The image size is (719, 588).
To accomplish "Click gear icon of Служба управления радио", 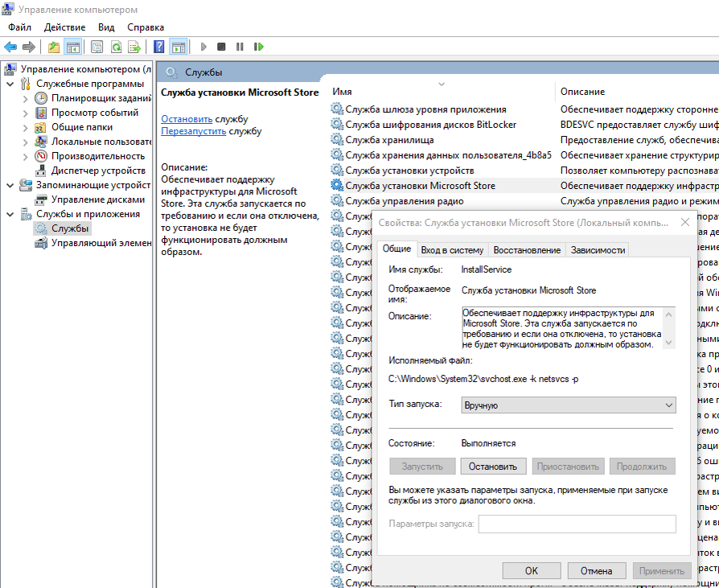I will 337,201.
